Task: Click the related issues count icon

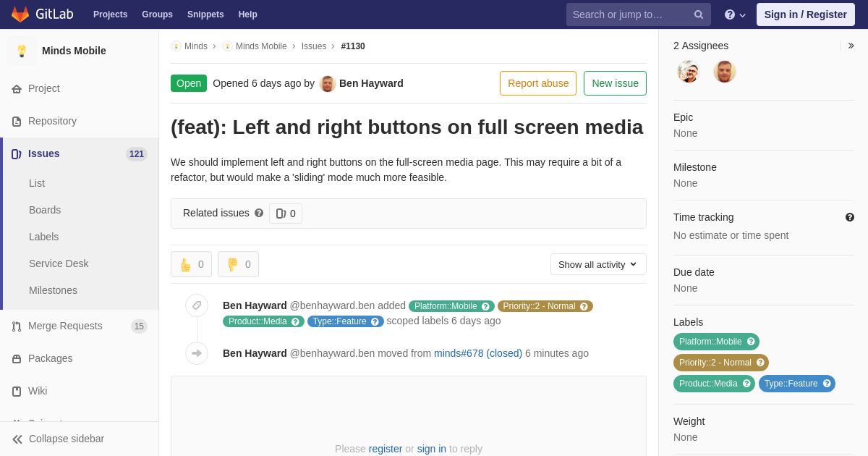Action: tap(281, 214)
